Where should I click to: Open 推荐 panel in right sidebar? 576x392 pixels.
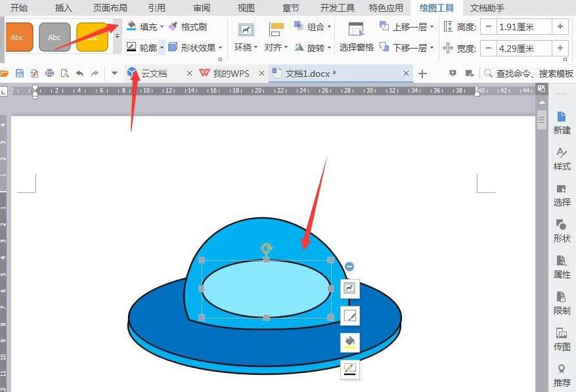(562, 375)
